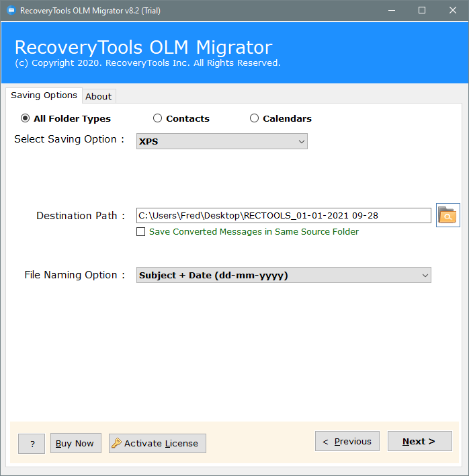Click the RecoveryTools app icon in title bar
This screenshot has width=469, height=476.
pos(11,10)
